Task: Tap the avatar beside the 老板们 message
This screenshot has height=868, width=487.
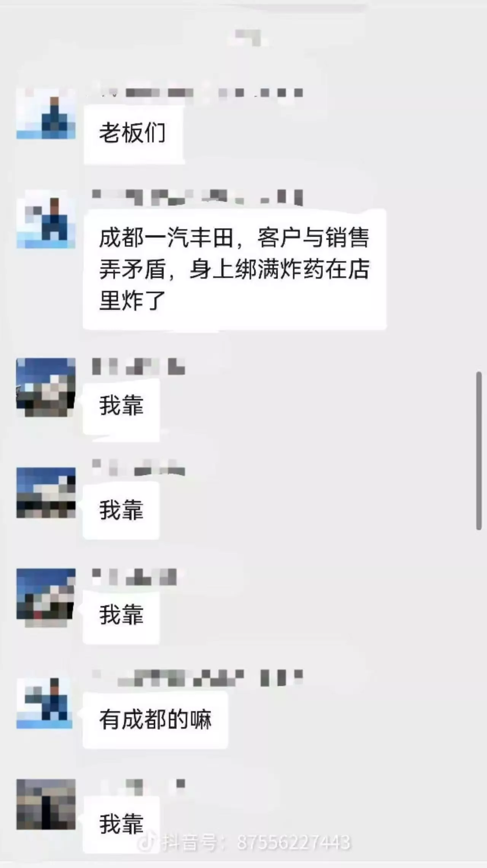Action: pyautogui.click(x=46, y=113)
